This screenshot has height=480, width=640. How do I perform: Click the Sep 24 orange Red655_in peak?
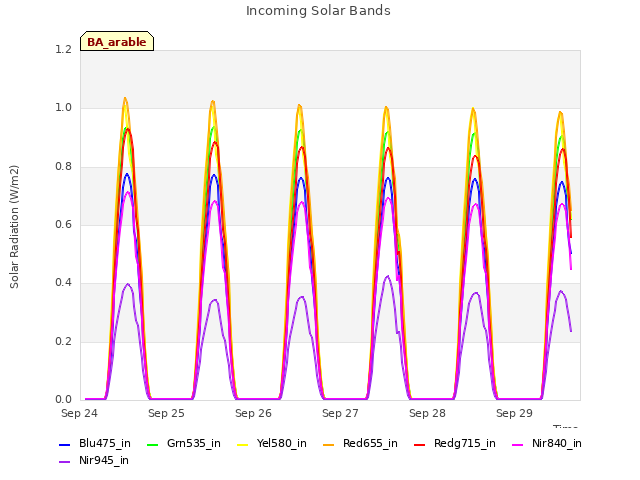coord(125,98)
